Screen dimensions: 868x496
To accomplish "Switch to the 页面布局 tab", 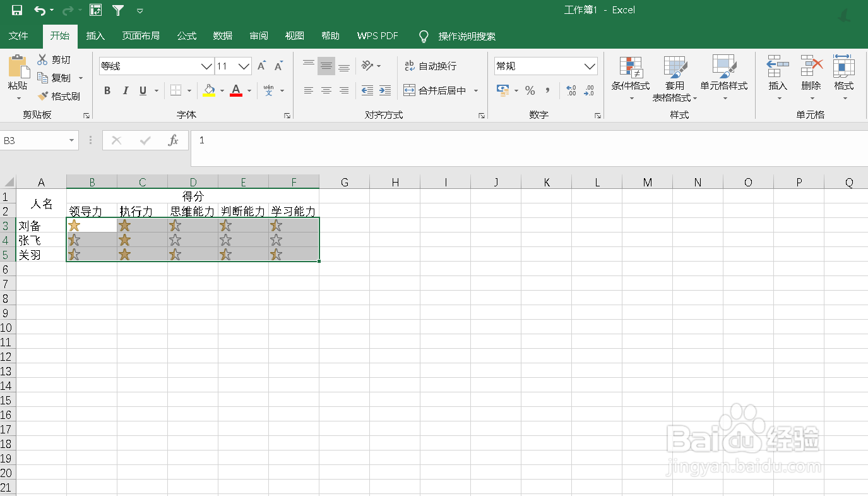I will 141,36.
